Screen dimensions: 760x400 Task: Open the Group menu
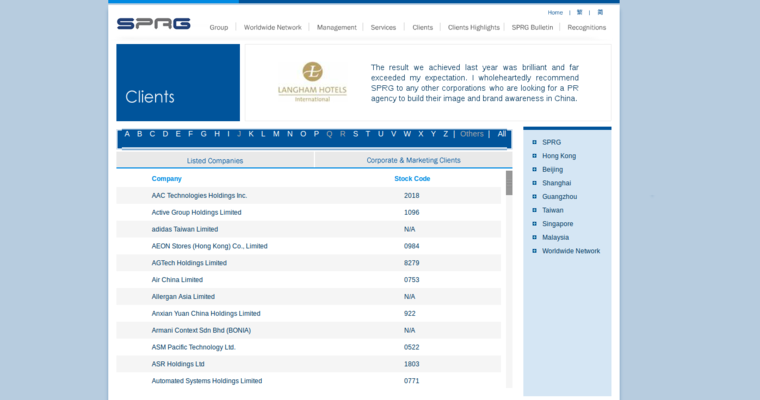219,28
